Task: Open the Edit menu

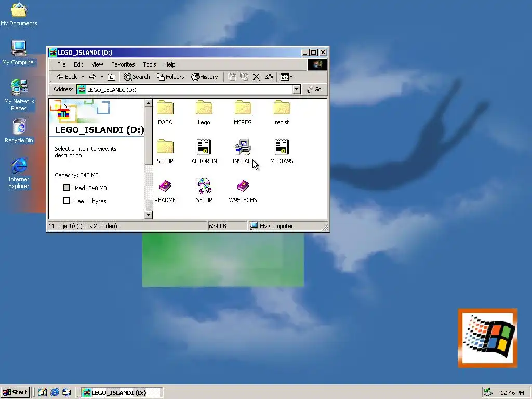Action: coord(78,64)
